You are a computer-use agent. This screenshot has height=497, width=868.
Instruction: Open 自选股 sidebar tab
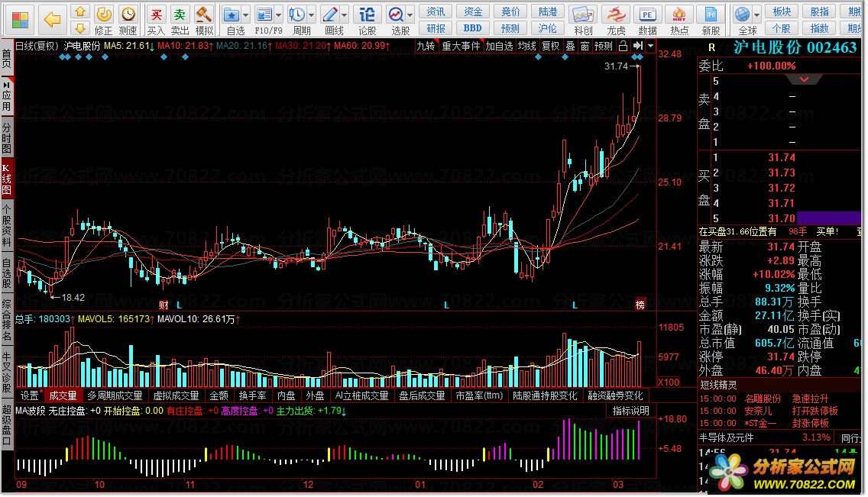(x=7, y=273)
